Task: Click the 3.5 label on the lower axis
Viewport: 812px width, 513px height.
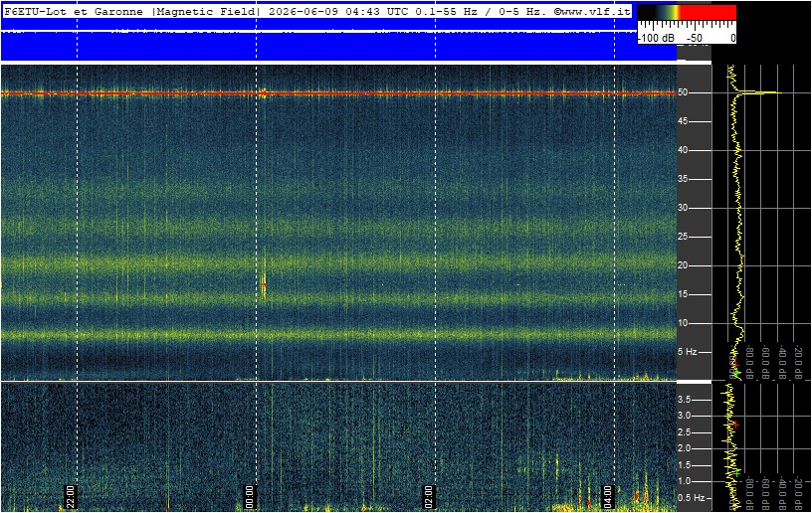Action: click(685, 400)
